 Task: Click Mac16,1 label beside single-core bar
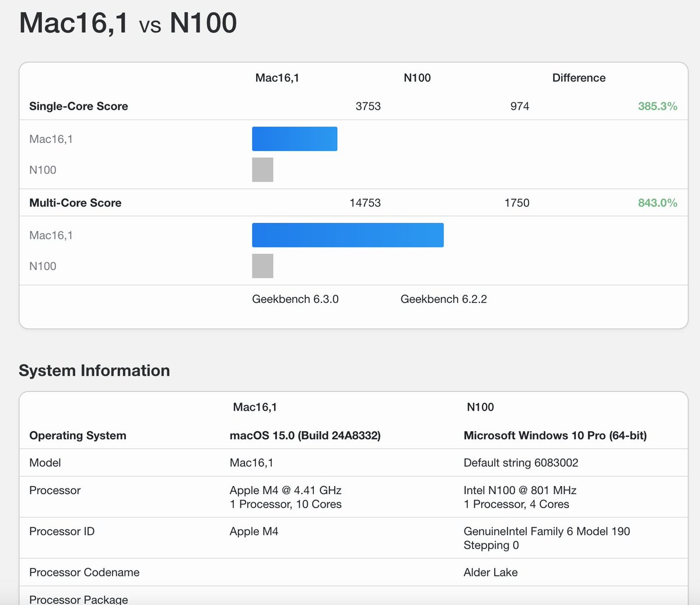pos(51,139)
